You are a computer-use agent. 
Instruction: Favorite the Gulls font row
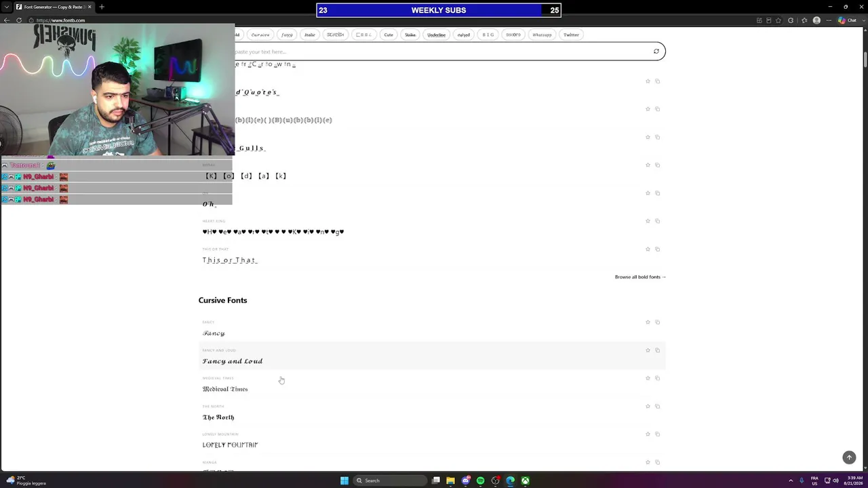click(648, 137)
